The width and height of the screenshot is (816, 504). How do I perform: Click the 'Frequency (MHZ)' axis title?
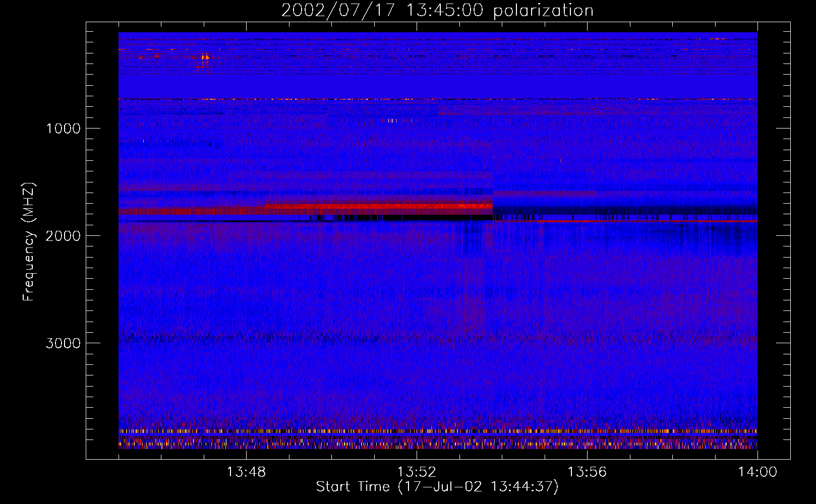(29, 242)
